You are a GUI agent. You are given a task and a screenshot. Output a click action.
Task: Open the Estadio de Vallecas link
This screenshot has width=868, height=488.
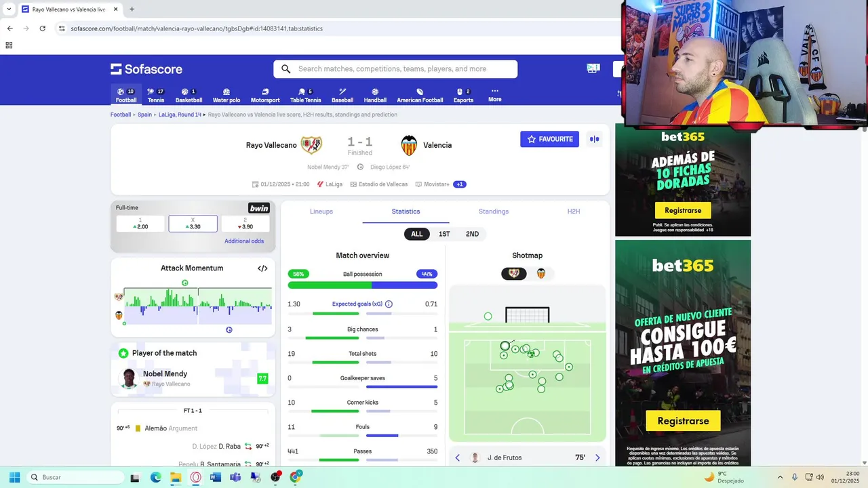point(379,184)
